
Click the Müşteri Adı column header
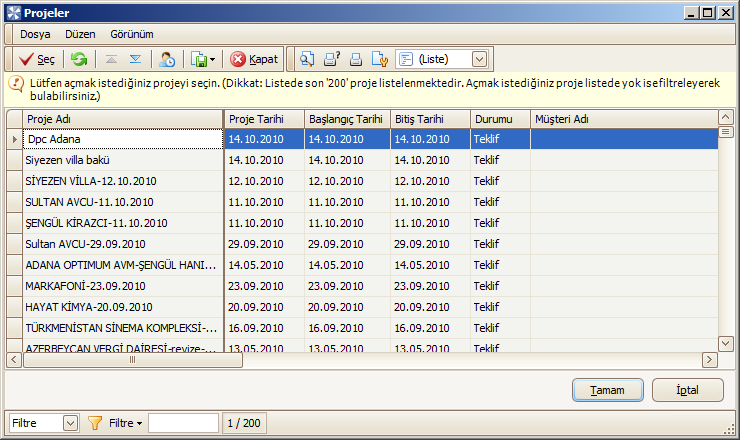[x=624, y=119]
